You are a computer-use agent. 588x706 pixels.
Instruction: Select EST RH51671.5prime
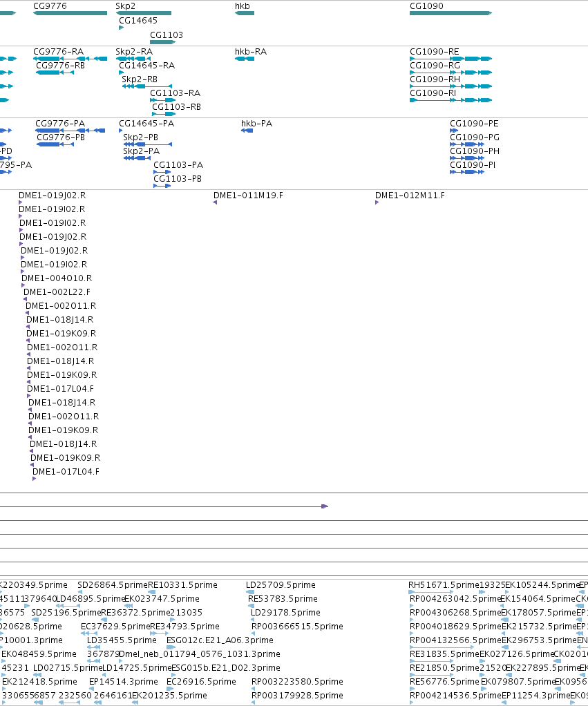444,585
